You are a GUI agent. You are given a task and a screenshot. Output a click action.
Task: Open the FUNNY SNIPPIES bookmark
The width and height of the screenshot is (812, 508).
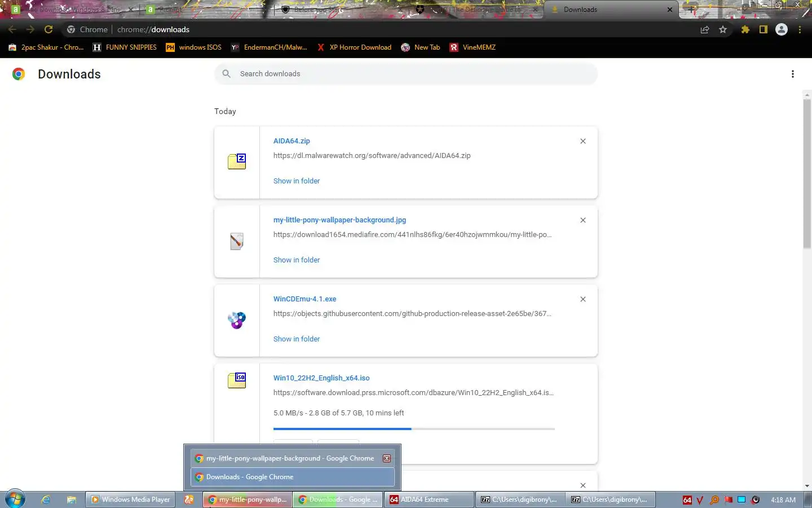coord(125,47)
